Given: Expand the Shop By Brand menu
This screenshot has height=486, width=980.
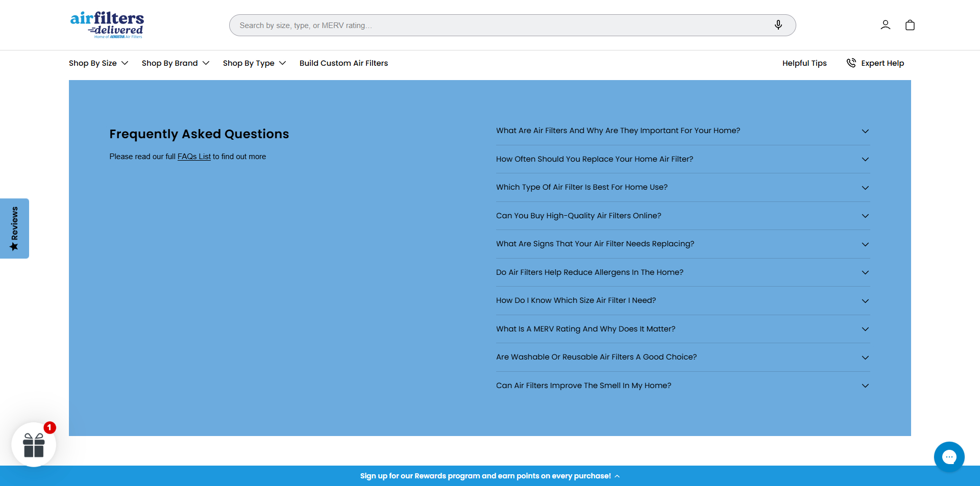Looking at the screenshot, I should click(x=175, y=63).
